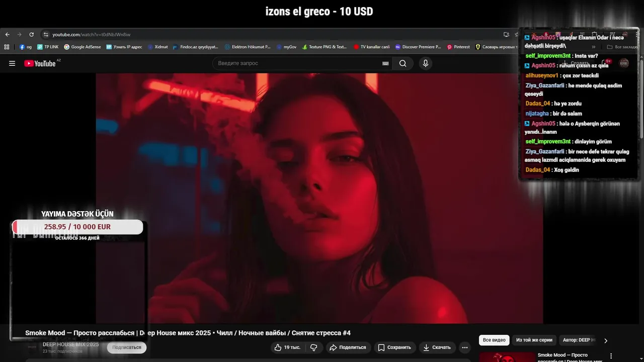Open the 'og' Facebook bookmark
The image size is (644, 362).
tap(26, 47)
